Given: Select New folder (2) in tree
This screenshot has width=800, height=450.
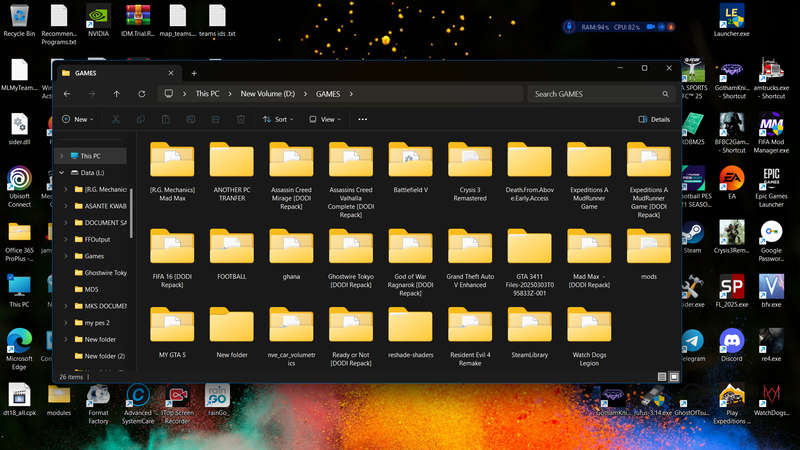Looking at the screenshot, I should [99, 356].
